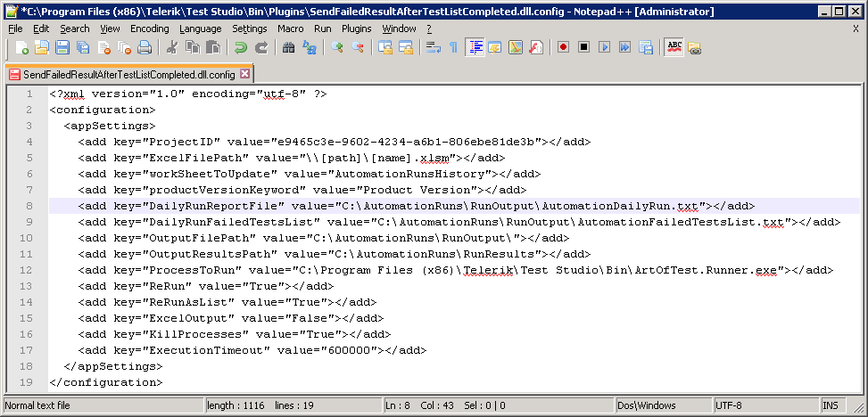Toggle synchronized horizontal scrolling icon
The height and width of the screenshot is (417, 868).
405,47
